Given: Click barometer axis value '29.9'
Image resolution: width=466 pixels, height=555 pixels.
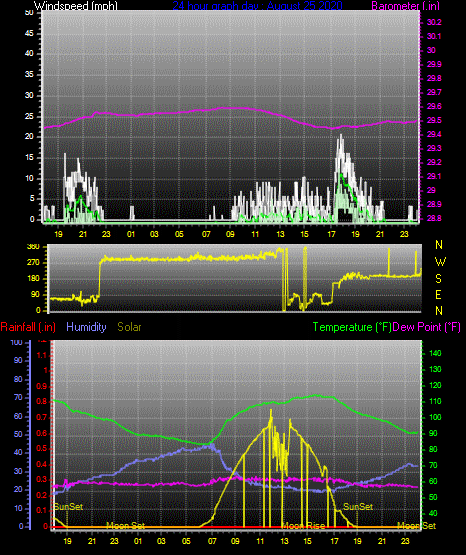Looking at the screenshot, I should [x=434, y=64].
